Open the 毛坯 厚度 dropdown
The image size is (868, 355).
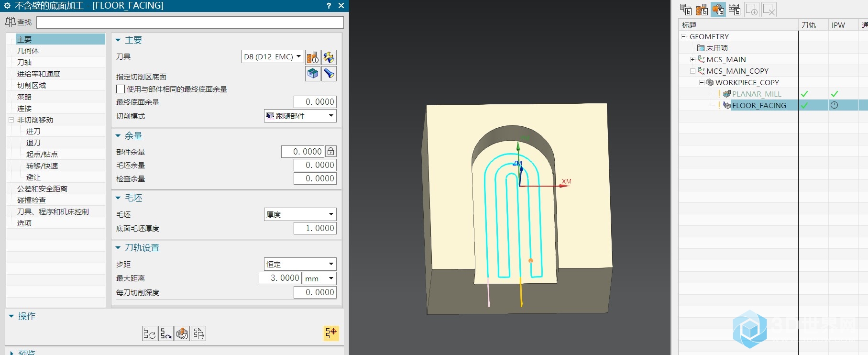tap(300, 214)
